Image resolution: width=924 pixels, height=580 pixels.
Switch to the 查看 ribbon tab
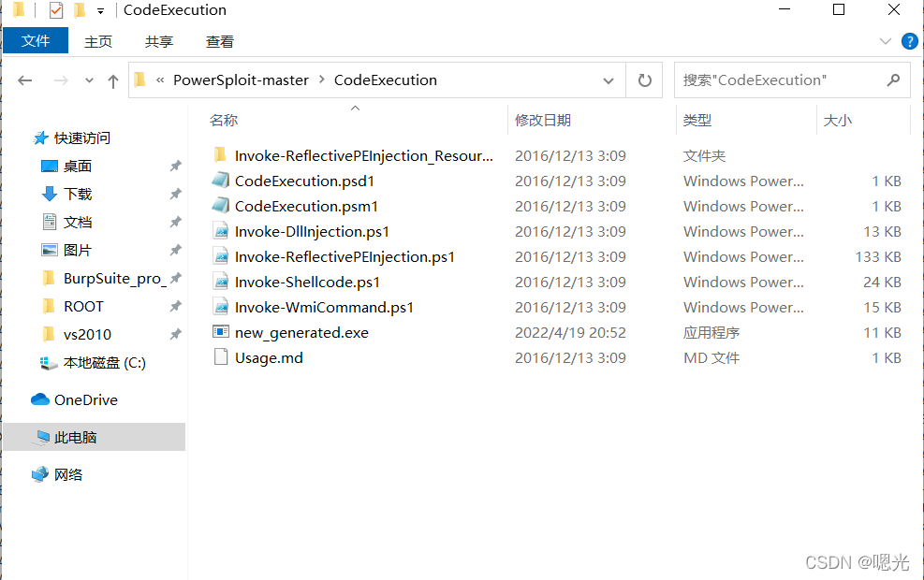220,41
